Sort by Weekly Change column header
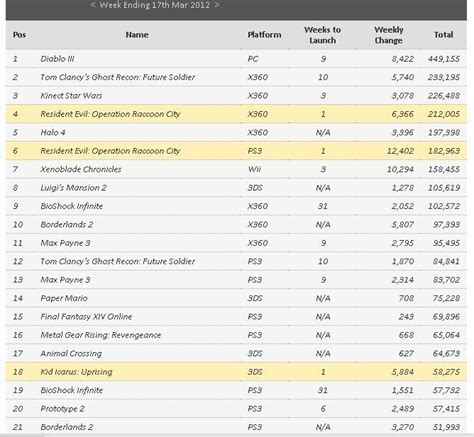The height and width of the screenshot is (437, 474). (x=389, y=35)
